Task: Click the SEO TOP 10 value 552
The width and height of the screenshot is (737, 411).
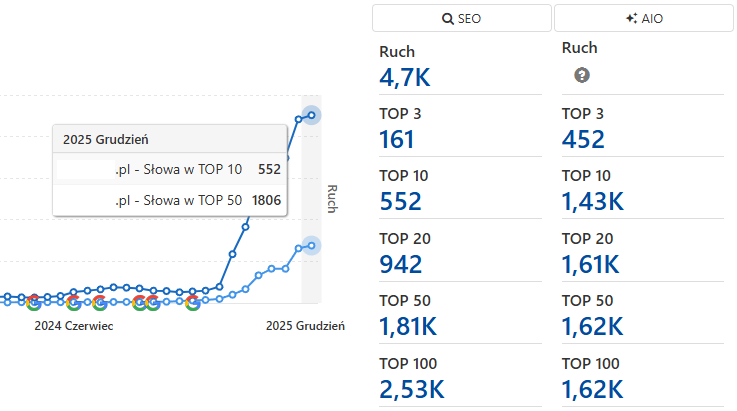Action: click(x=400, y=201)
